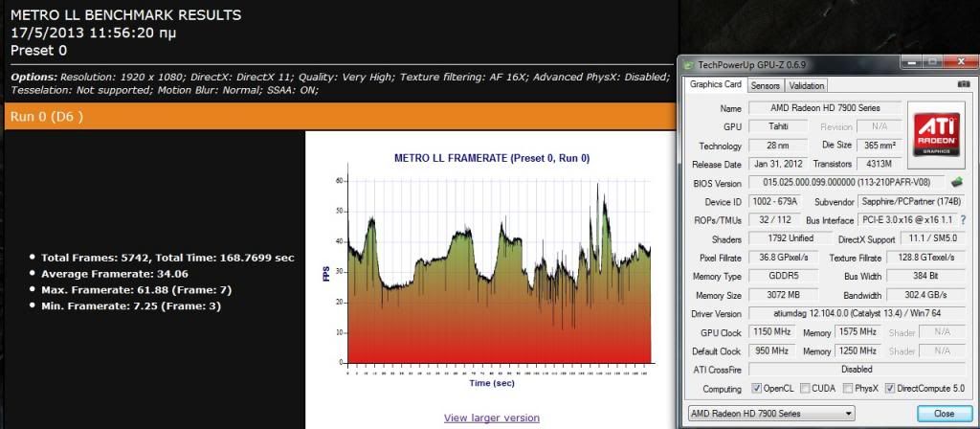980x429 pixels.
Task: Click the Name field with AMD Radeon HD 7900
Action: pyautogui.click(x=824, y=107)
